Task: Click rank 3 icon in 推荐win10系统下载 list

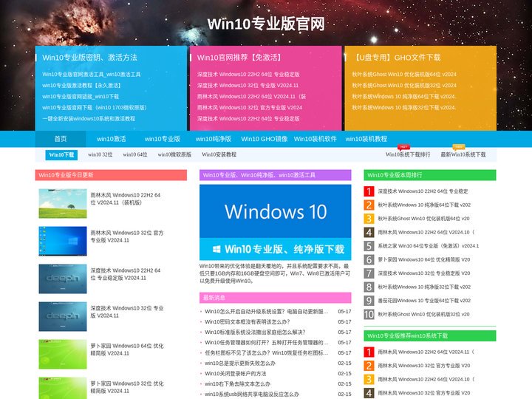Action: [369, 379]
